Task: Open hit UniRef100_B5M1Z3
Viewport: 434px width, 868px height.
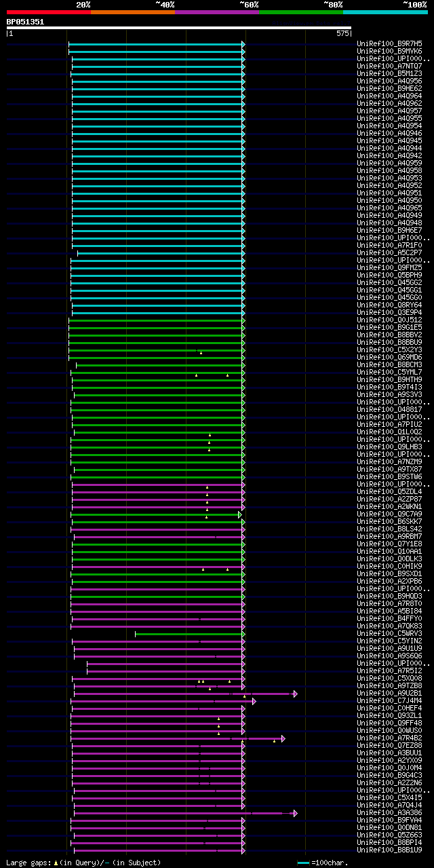Action: click(x=389, y=74)
